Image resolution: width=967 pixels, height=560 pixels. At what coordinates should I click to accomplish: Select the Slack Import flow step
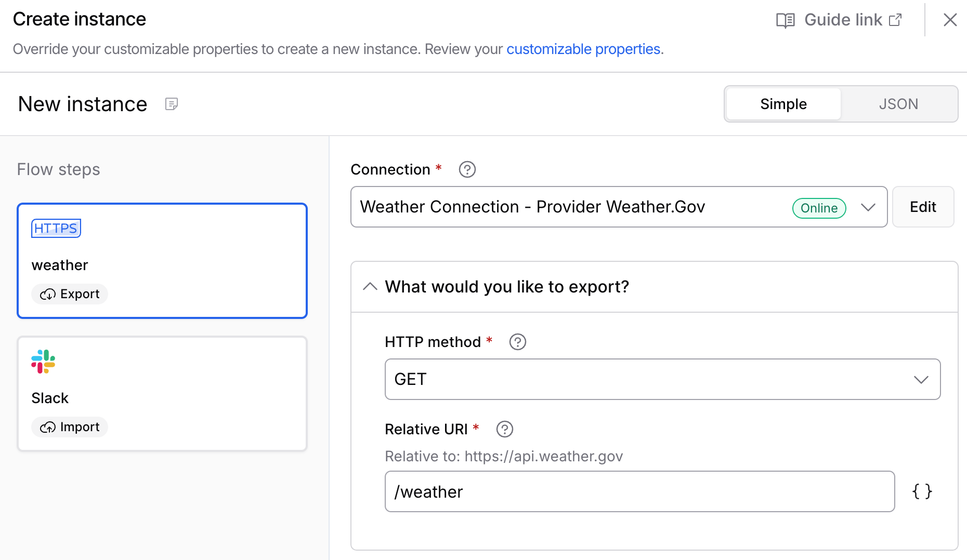pyautogui.click(x=162, y=394)
